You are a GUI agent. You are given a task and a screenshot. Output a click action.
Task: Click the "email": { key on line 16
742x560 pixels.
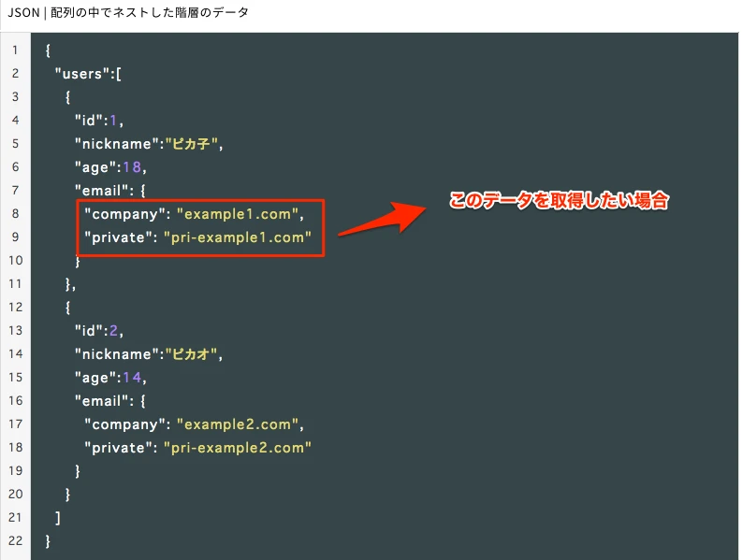[110, 401]
